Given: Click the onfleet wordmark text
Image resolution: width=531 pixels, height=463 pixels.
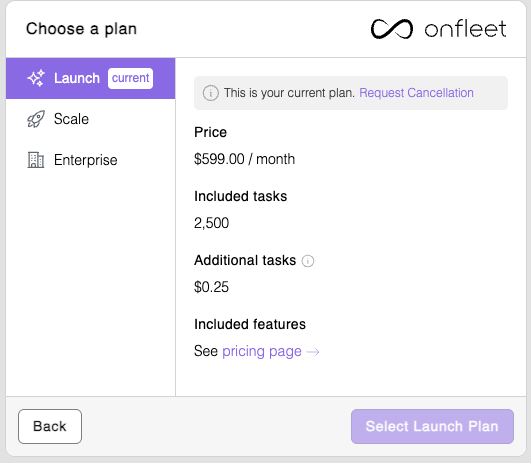Looking at the screenshot, I should 465,29.
